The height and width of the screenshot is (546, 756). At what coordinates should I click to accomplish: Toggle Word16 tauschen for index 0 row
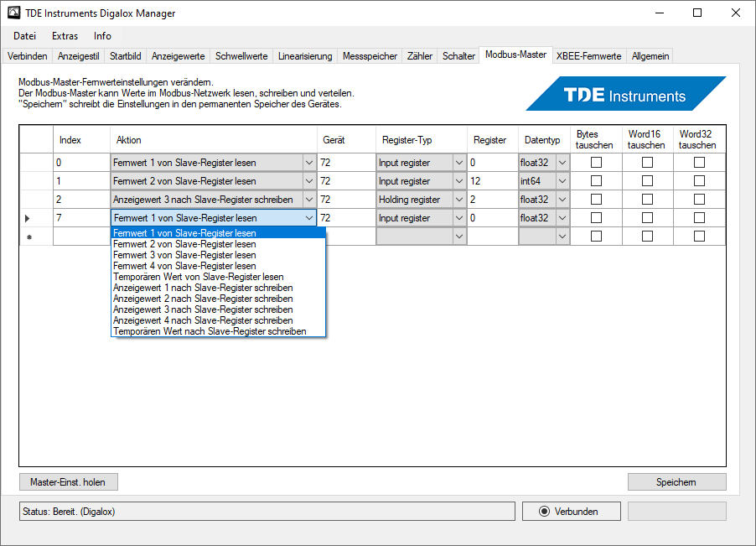(648, 163)
